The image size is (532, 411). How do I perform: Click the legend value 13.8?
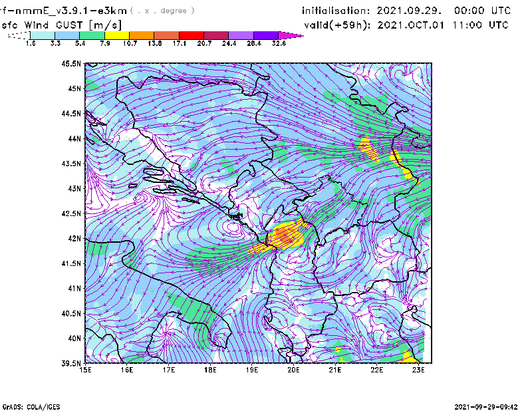click(154, 43)
